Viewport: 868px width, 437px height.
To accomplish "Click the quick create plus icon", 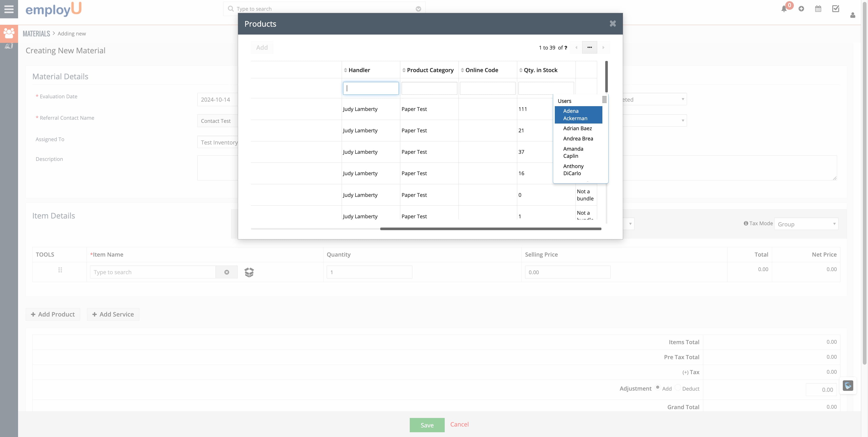I will (x=801, y=9).
